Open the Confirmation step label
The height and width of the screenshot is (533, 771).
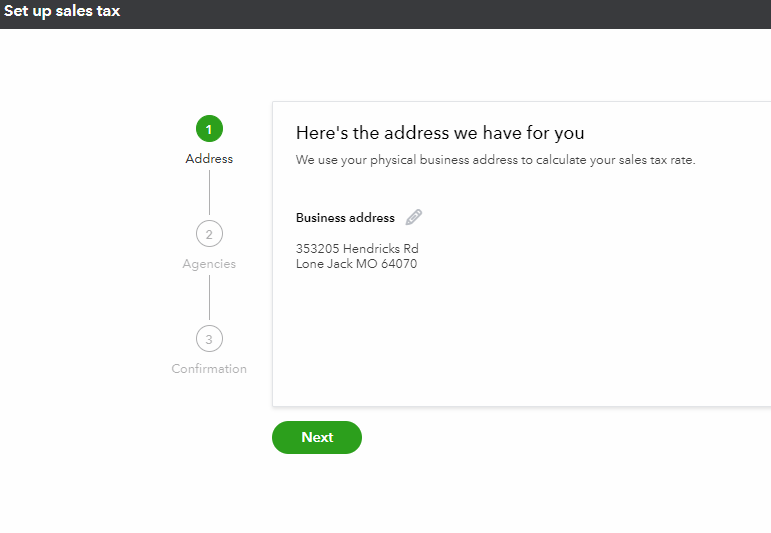[x=209, y=369]
